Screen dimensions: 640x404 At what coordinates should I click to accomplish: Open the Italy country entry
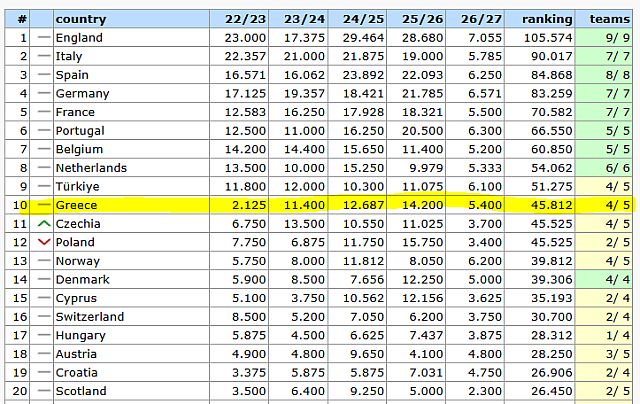click(69, 56)
